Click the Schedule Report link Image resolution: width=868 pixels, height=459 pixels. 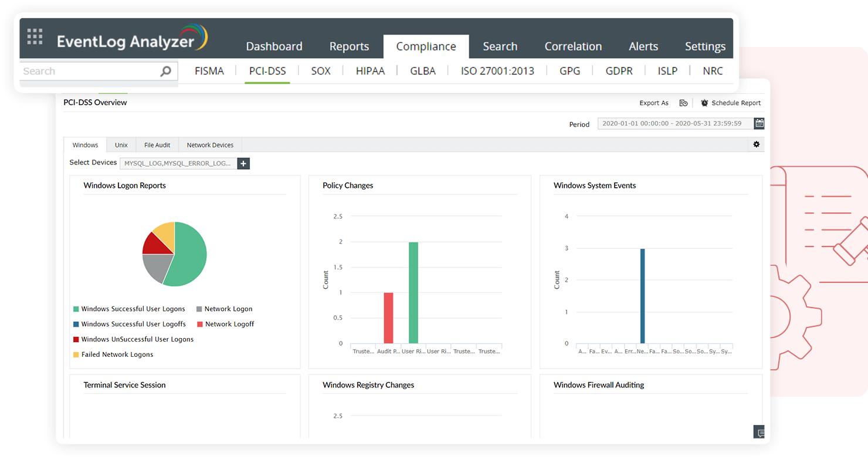[x=736, y=103]
